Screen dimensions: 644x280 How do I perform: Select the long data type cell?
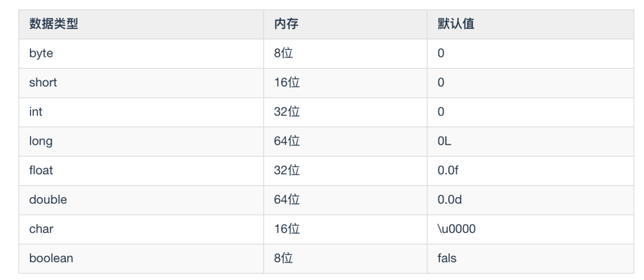tap(41, 141)
